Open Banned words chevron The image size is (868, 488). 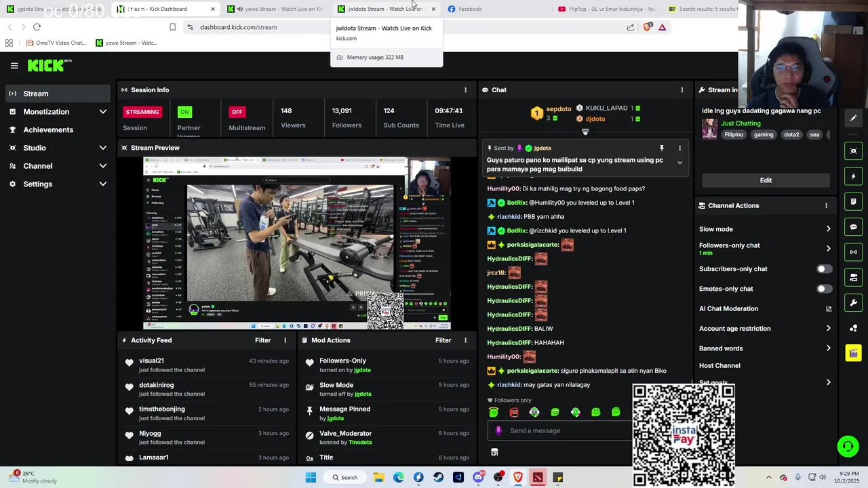point(828,348)
